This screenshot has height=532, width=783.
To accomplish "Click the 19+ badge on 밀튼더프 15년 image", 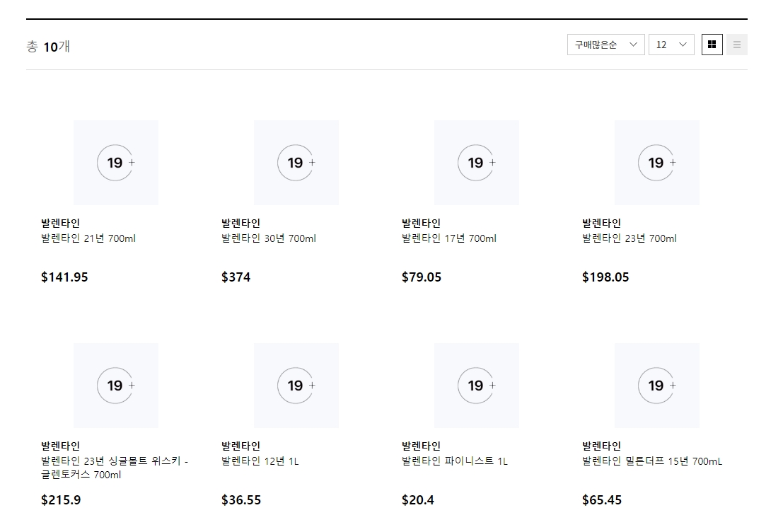I will pyautogui.click(x=656, y=386).
